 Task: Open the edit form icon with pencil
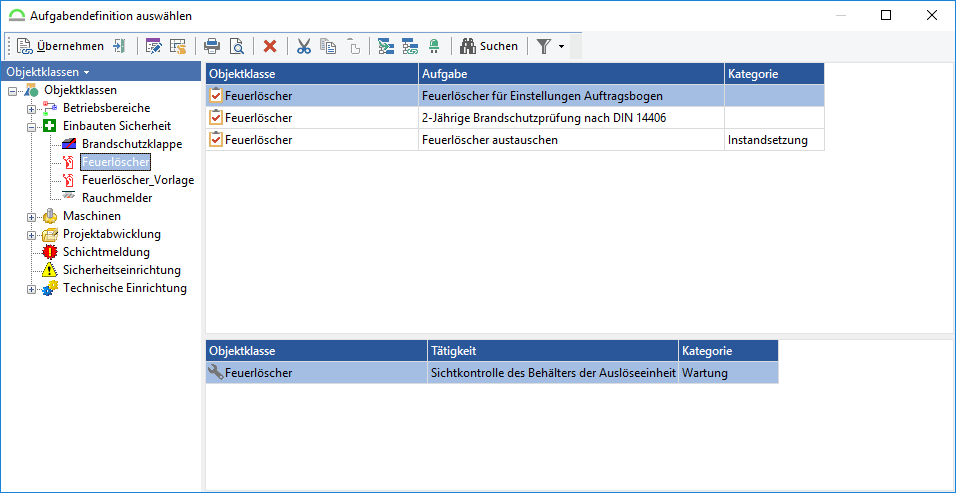[x=153, y=46]
